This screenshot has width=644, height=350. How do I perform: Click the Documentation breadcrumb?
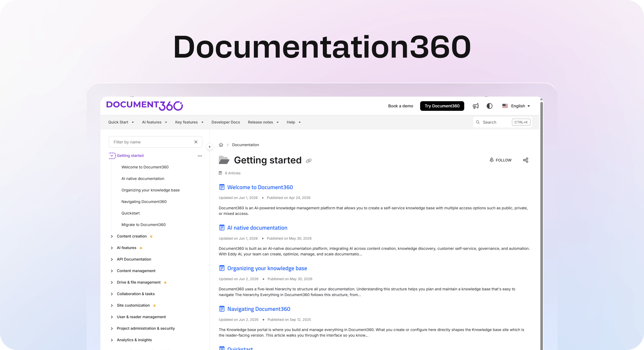pyautogui.click(x=245, y=145)
